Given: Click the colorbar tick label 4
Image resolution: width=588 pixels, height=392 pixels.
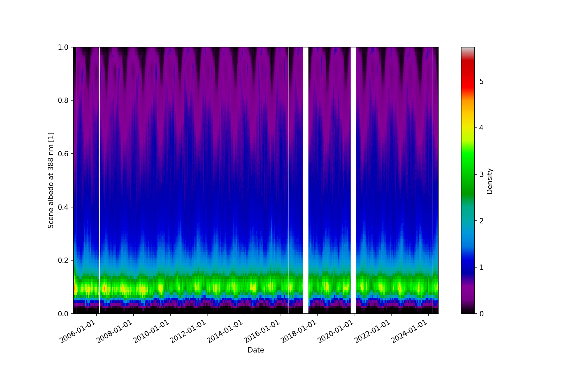Looking at the screenshot, I should click(481, 128).
